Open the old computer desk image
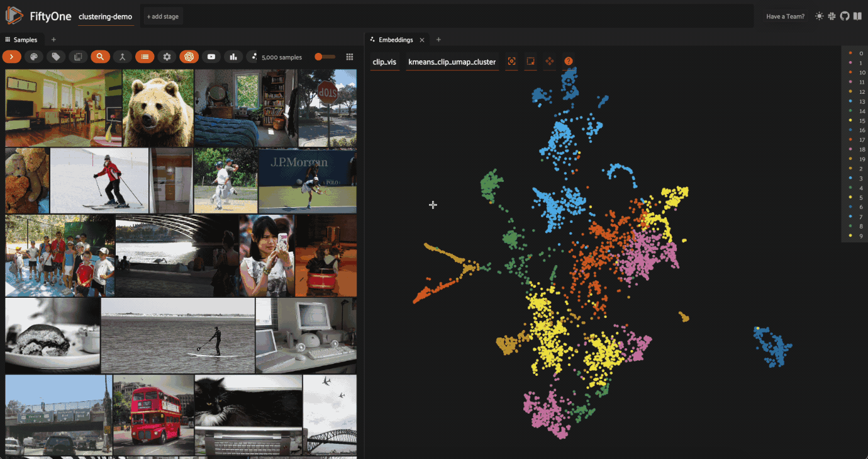 [x=306, y=336]
